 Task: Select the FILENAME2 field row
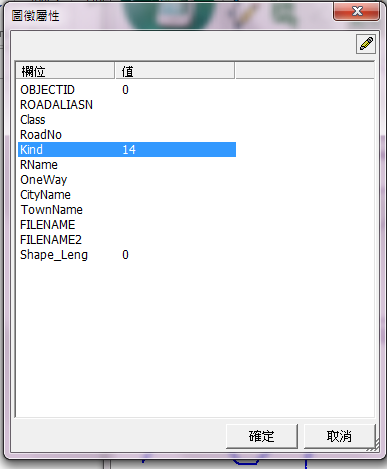pos(127,240)
